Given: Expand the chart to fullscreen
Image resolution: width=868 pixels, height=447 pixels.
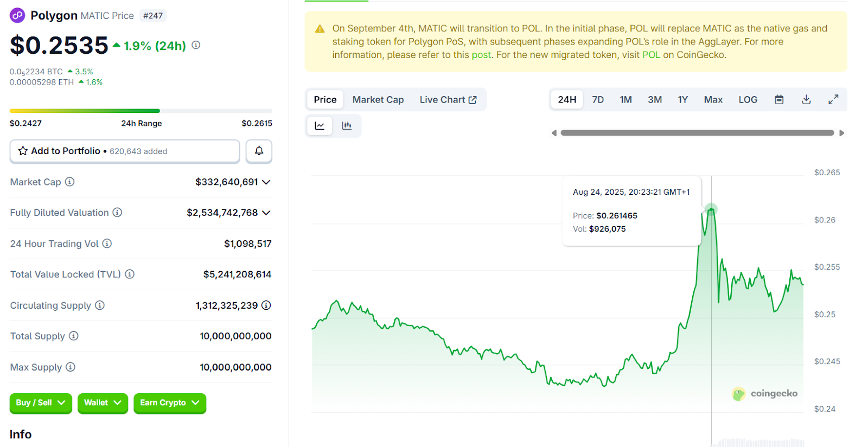Looking at the screenshot, I should (x=833, y=100).
